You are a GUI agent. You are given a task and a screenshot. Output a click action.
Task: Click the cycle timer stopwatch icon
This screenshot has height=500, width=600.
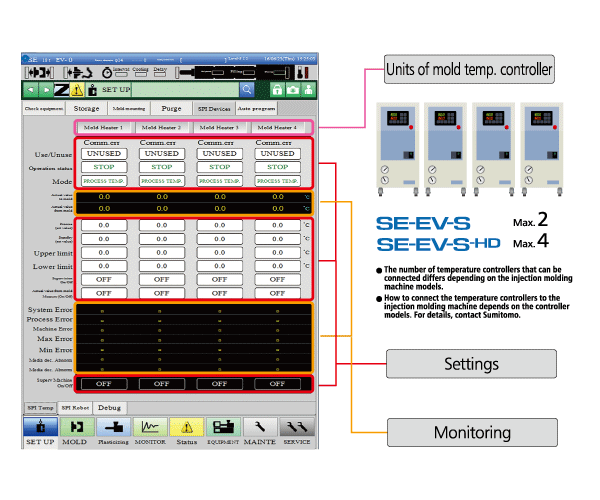pos(107,72)
